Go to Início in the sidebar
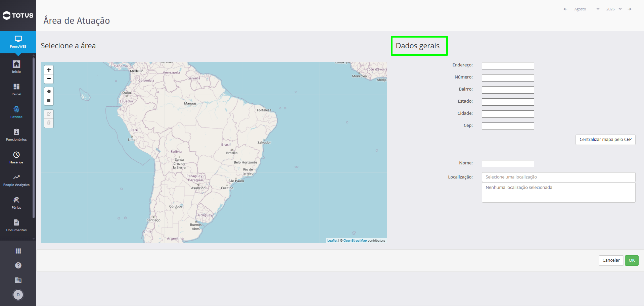 [16, 67]
